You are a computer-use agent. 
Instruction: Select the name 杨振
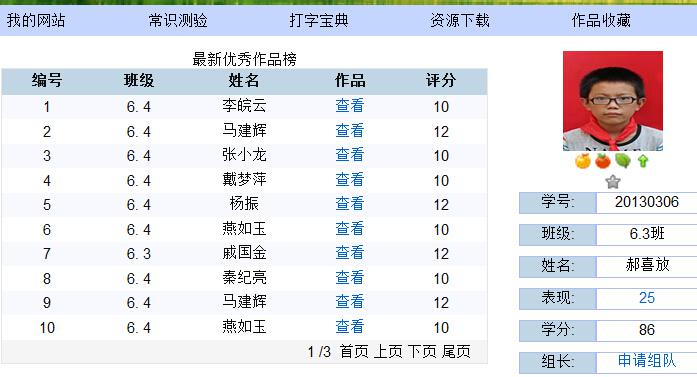coord(244,204)
